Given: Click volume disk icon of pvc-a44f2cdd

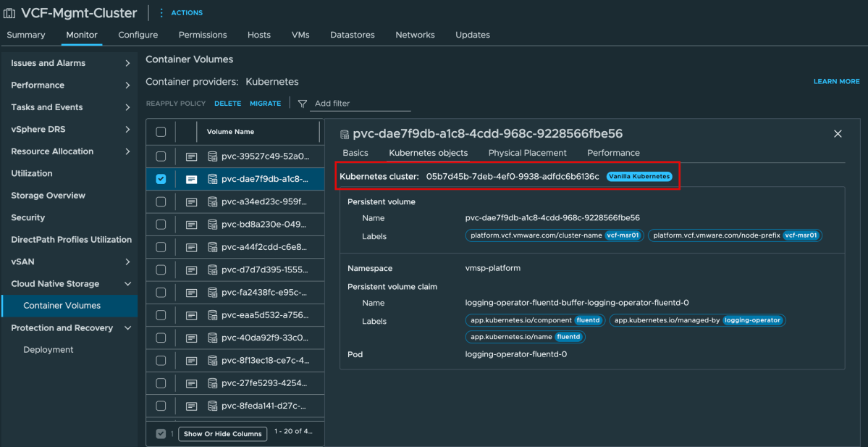Looking at the screenshot, I should (212, 247).
